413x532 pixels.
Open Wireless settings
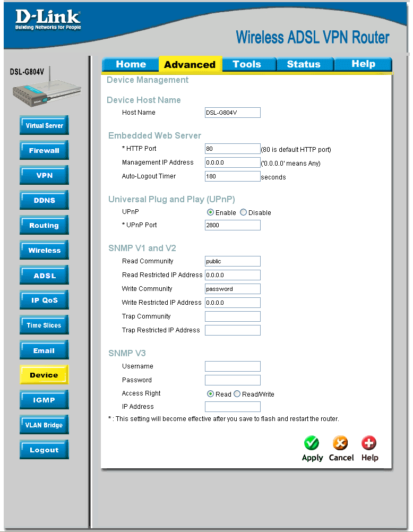point(44,250)
